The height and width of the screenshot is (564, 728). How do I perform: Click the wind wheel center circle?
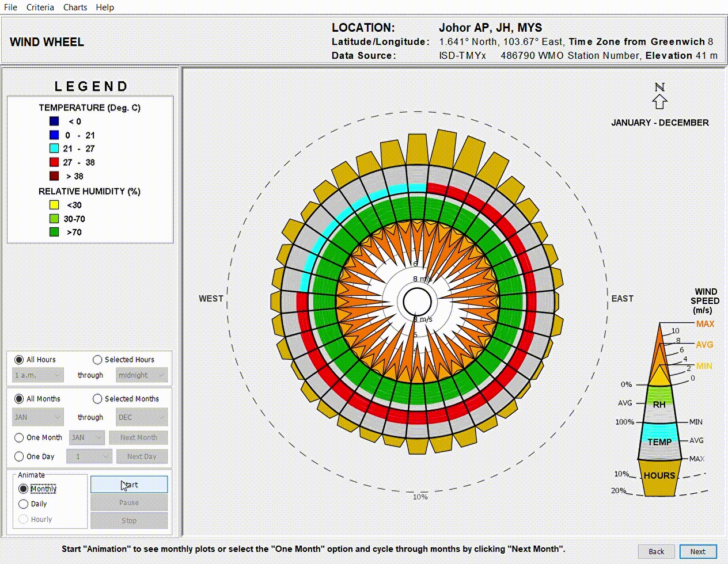[x=417, y=302]
